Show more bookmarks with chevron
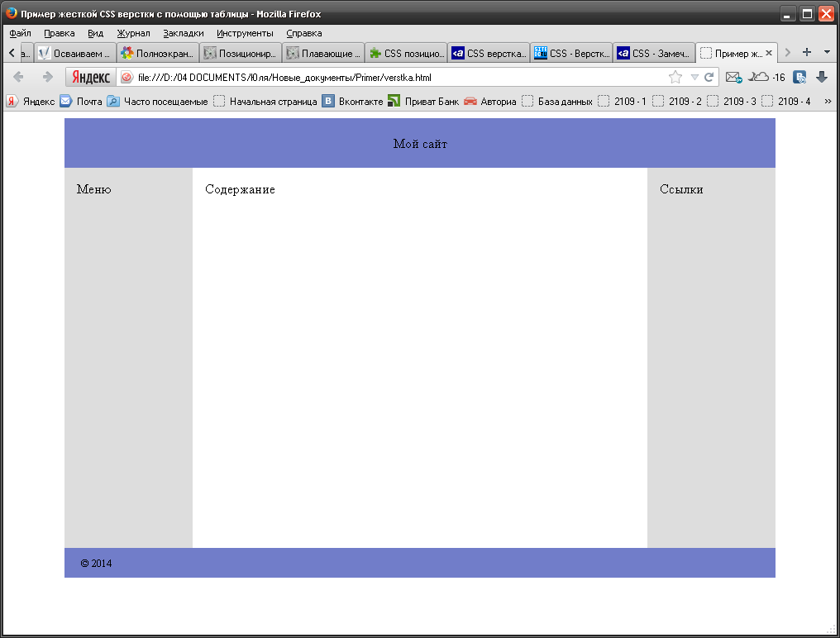Image resolution: width=840 pixels, height=638 pixels. (x=828, y=102)
